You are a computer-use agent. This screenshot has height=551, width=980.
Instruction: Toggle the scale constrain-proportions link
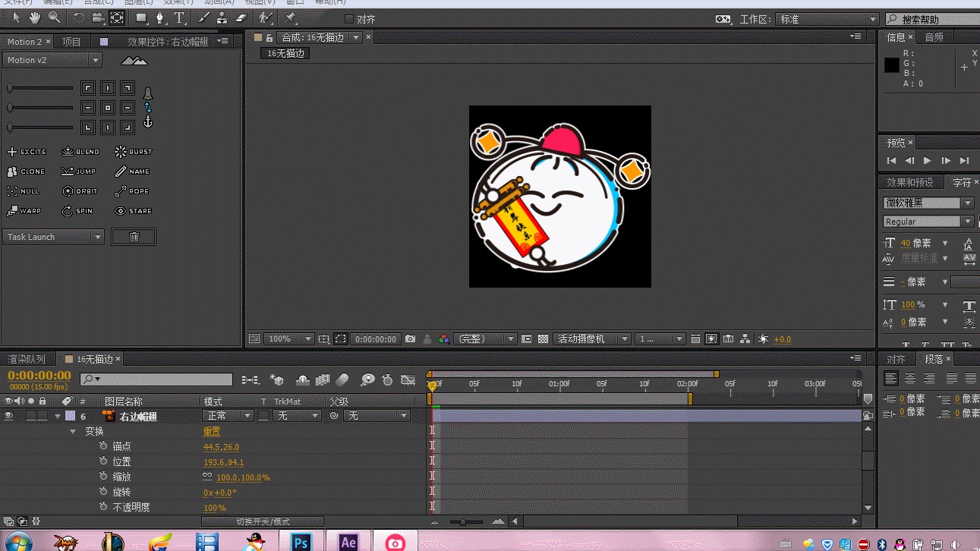click(207, 477)
